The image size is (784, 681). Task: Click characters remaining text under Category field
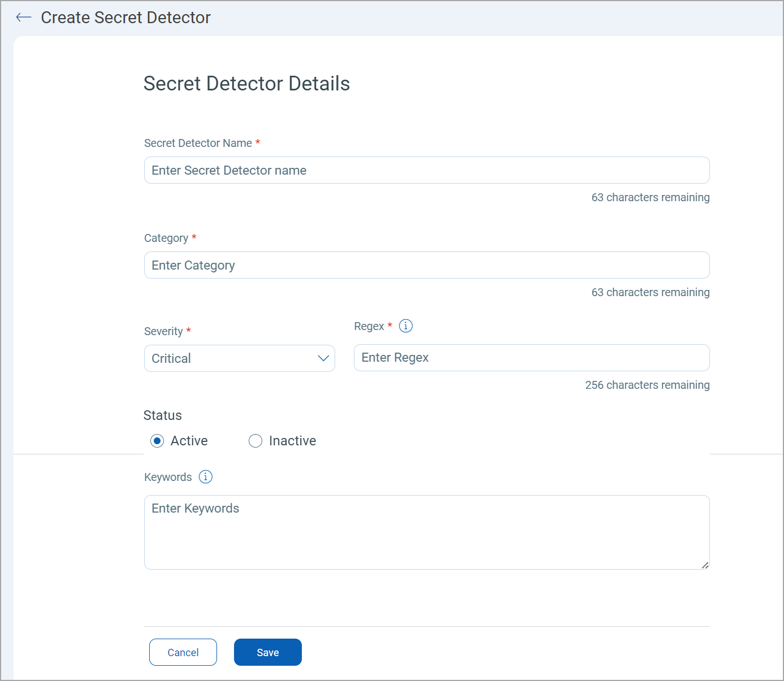click(x=651, y=292)
